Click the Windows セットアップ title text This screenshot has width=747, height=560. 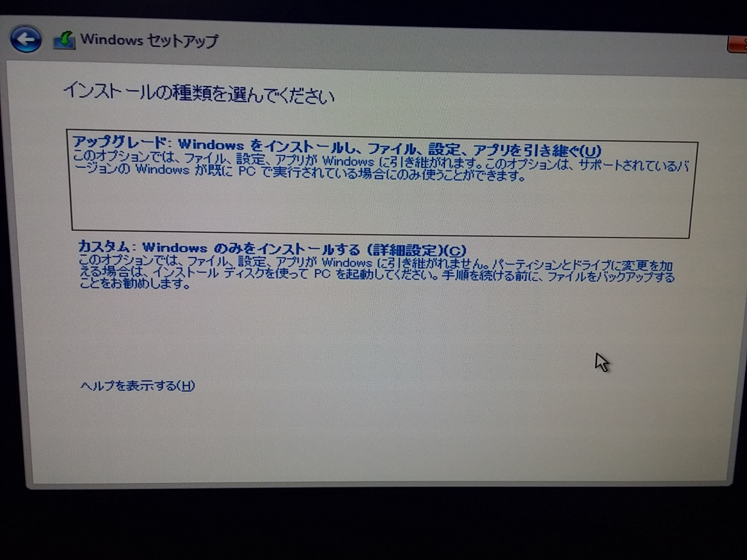click(x=149, y=40)
